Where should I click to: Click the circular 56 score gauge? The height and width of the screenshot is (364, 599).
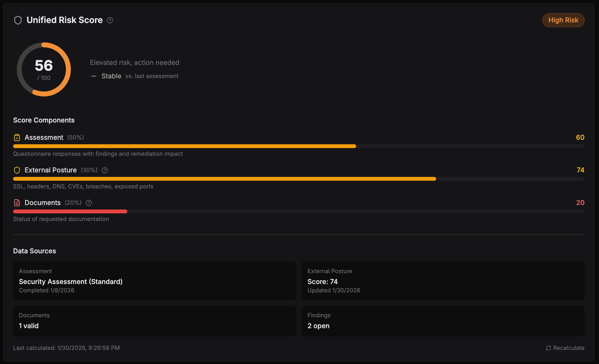point(44,69)
